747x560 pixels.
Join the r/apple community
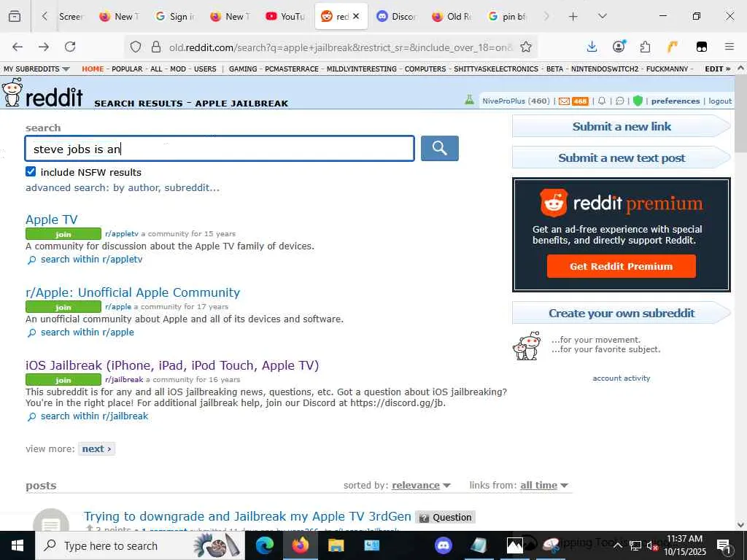(x=63, y=307)
